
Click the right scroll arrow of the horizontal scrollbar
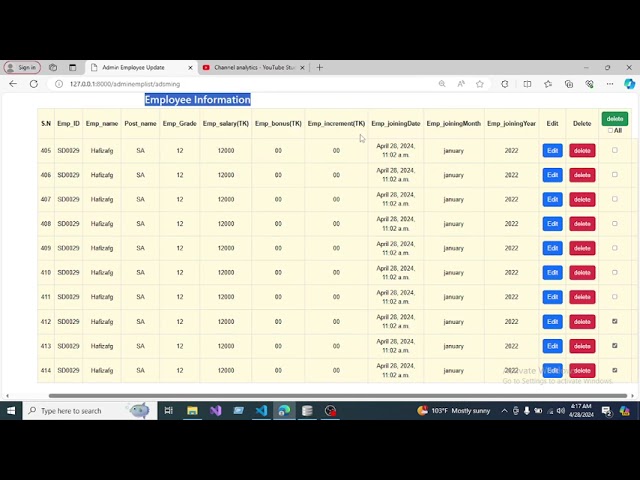pos(632,396)
